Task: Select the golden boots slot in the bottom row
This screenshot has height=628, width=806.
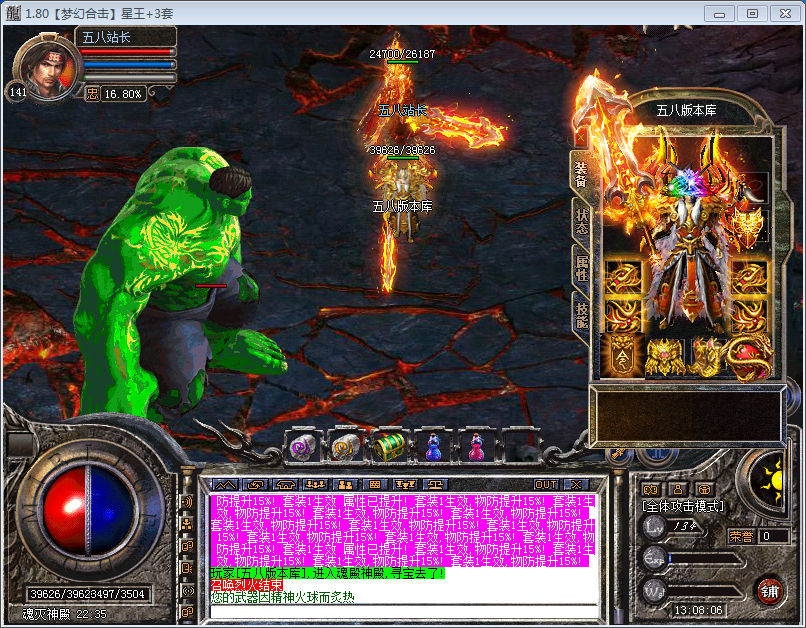Action: (707, 357)
